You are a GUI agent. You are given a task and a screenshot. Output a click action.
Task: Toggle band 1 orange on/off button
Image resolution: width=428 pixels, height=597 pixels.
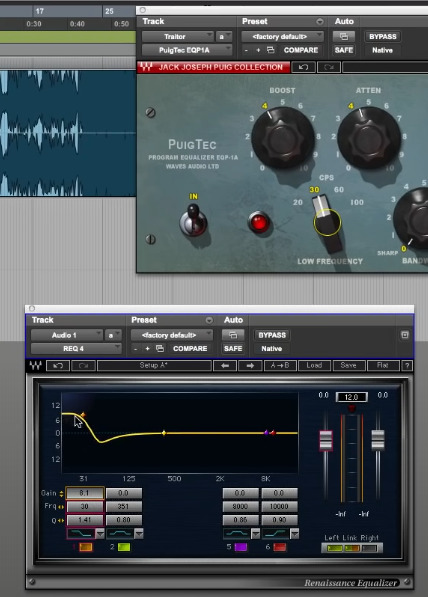click(86, 547)
